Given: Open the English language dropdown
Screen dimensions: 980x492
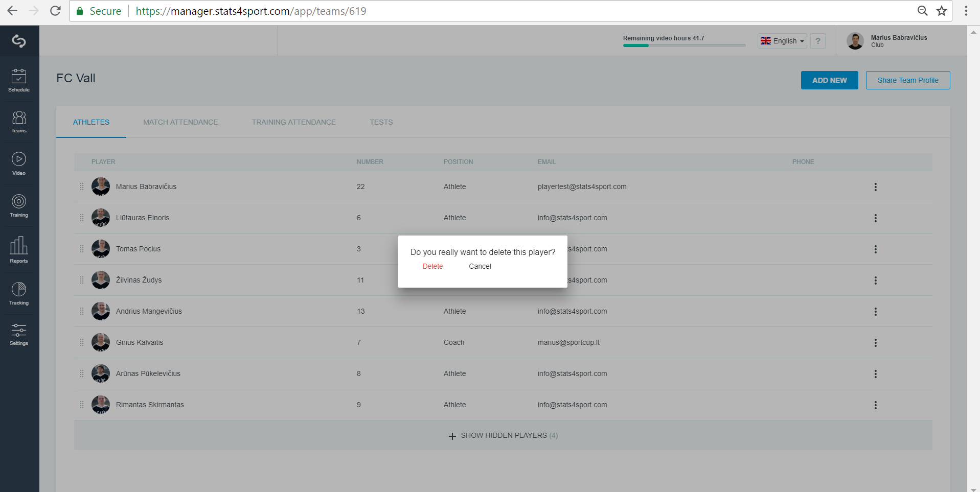Looking at the screenshot, I should point(782,41).
